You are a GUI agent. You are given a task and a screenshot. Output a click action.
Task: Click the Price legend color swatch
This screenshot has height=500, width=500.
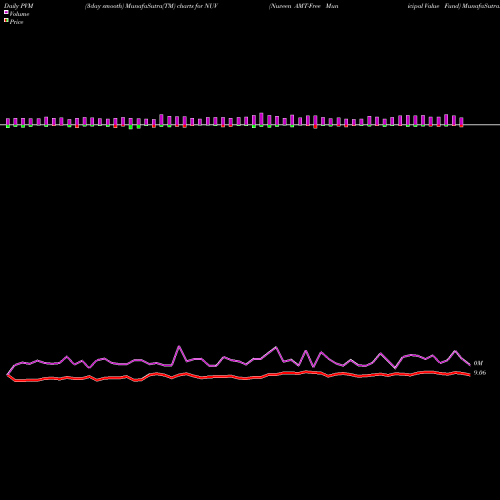pyautogui.click(x=6, y=21)
